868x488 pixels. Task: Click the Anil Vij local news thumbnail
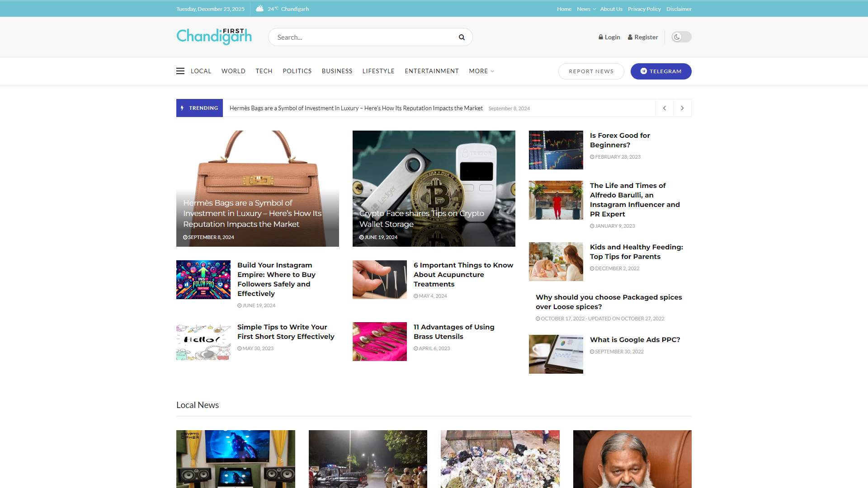pyautogui.click(x=632, y=459)
